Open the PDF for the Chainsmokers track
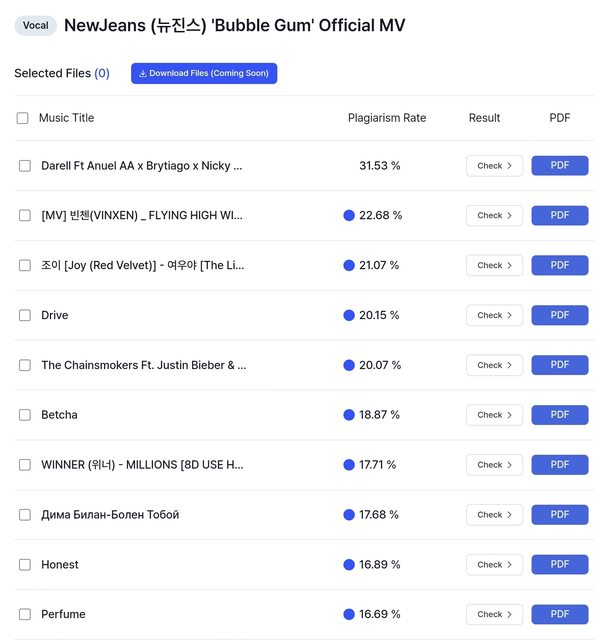600x640 pixels. point(559,365)
